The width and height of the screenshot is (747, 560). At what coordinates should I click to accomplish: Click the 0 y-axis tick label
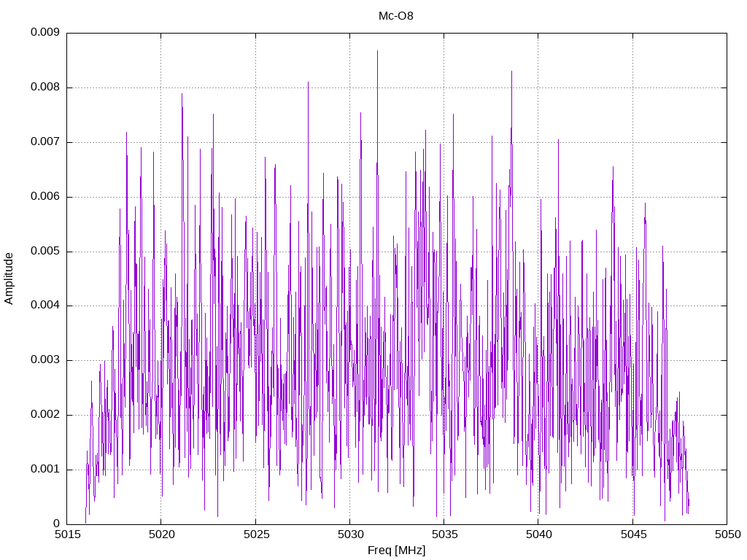pyautogui.click(x=57, y=524)
